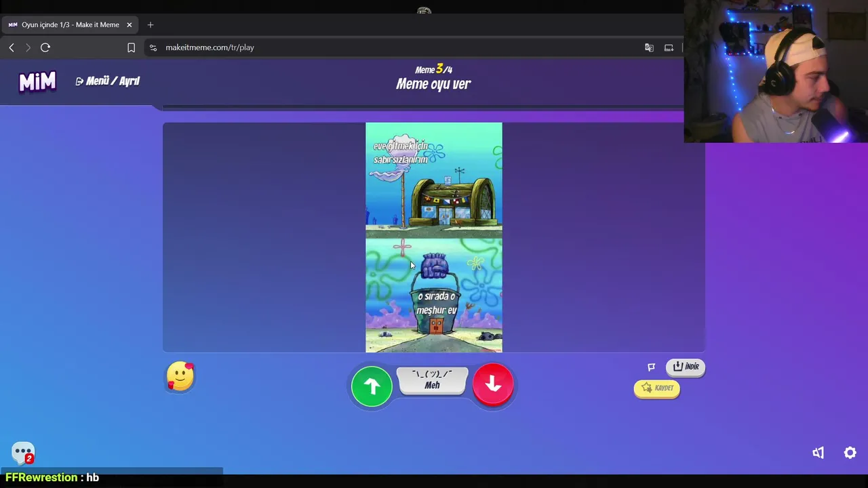Open the emoji reaction picker
Viewport: 868px width, 488px height.
click(180, 376)
